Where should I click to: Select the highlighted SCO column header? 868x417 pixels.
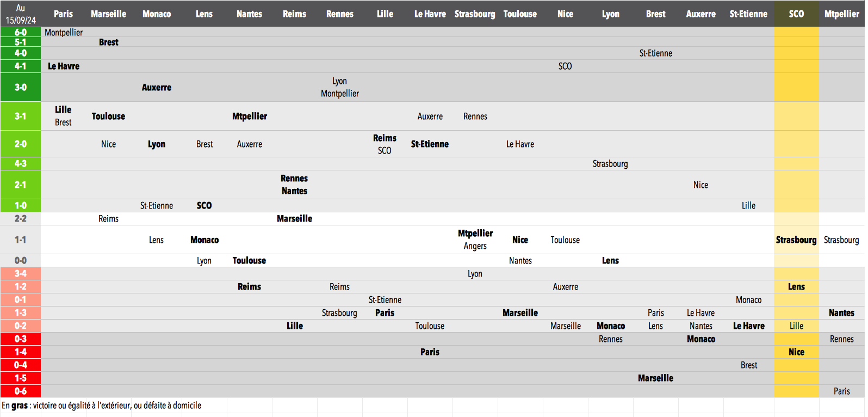click(x=796, y=14)
